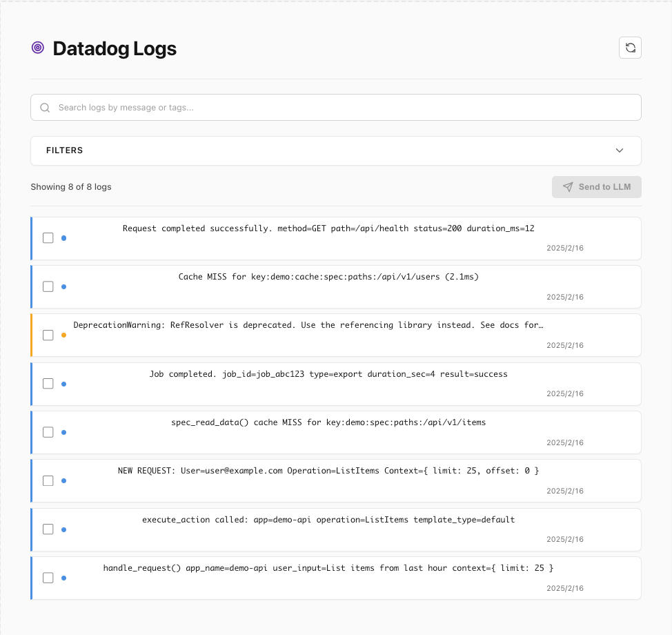Click orange status dot on DeprecationWarning log
This screenshot has height=635, width=672.
tap(64, 335)
